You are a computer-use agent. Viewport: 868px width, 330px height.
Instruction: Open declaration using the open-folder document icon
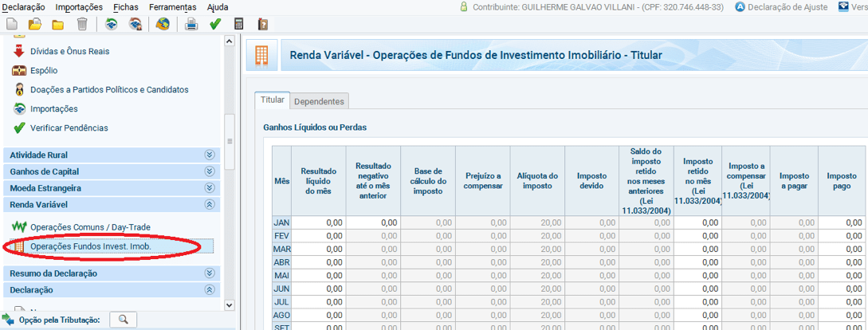pyautogui.click(x=35, y=25)
